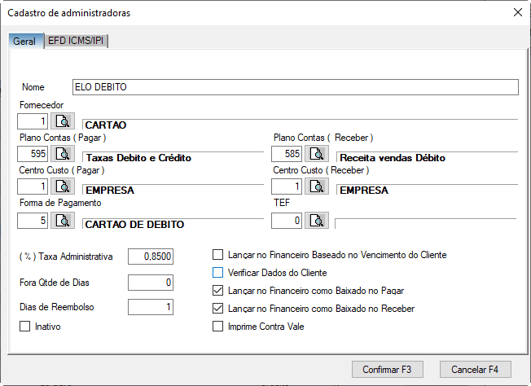Screen dimensions: 531x386
Task: Click the Confirmar F3 button
Action: [x=387, y=369]
